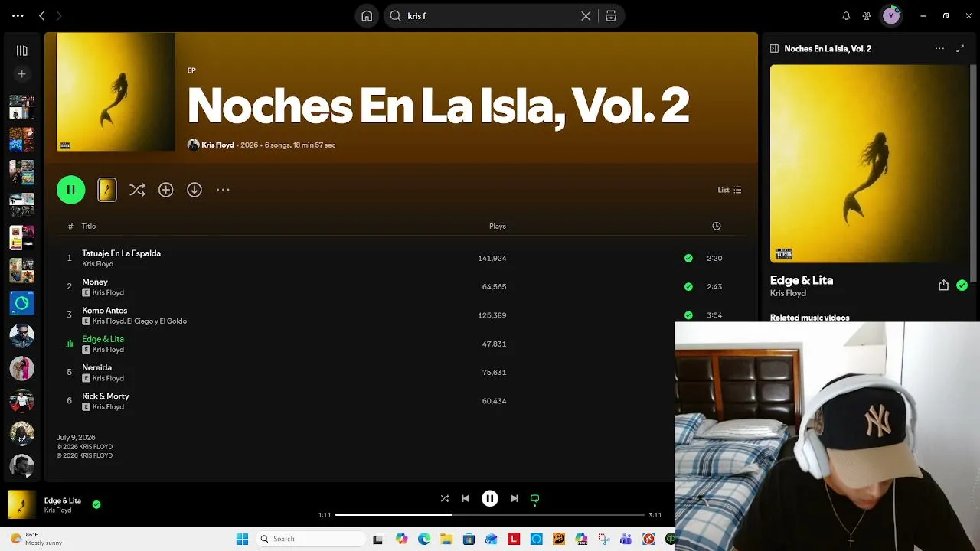Viewport: 980px width, 551px height.
Task: Select the Rick & Morty track title
Action: (x=106, y=396)
